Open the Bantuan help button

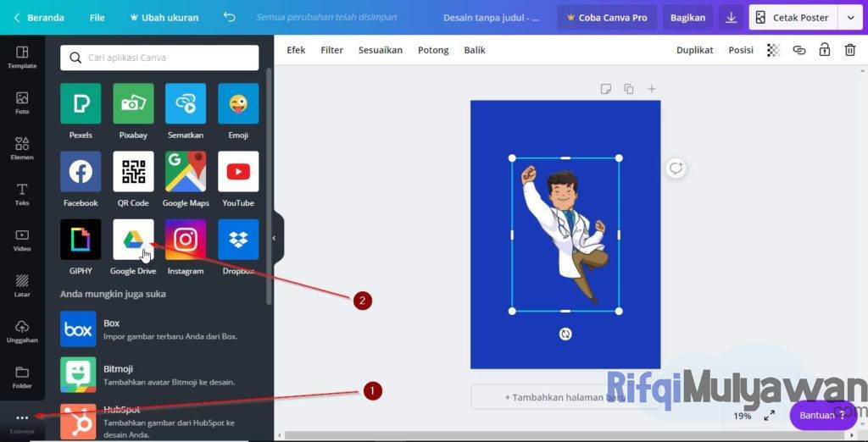click(823, 416)
